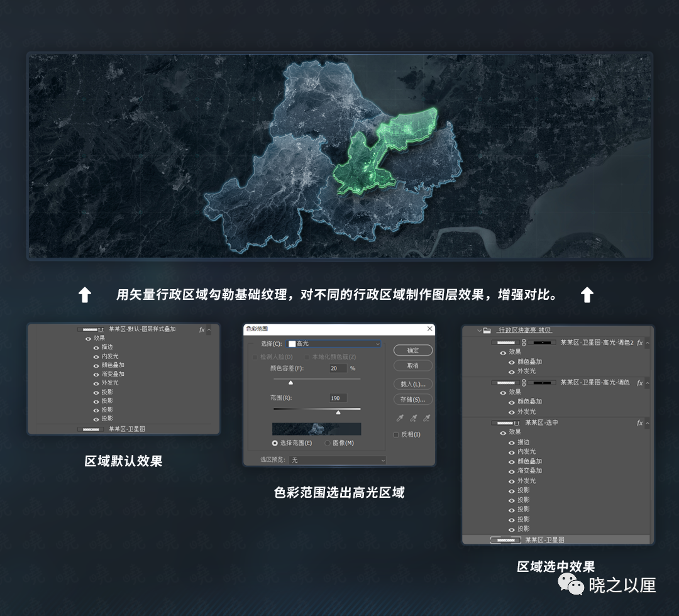Select layer mask thumbnail of 某某区-卫星图-高光-调色
Image resolution: width=679 pixels, height=616 pixels.
(542, 383)
